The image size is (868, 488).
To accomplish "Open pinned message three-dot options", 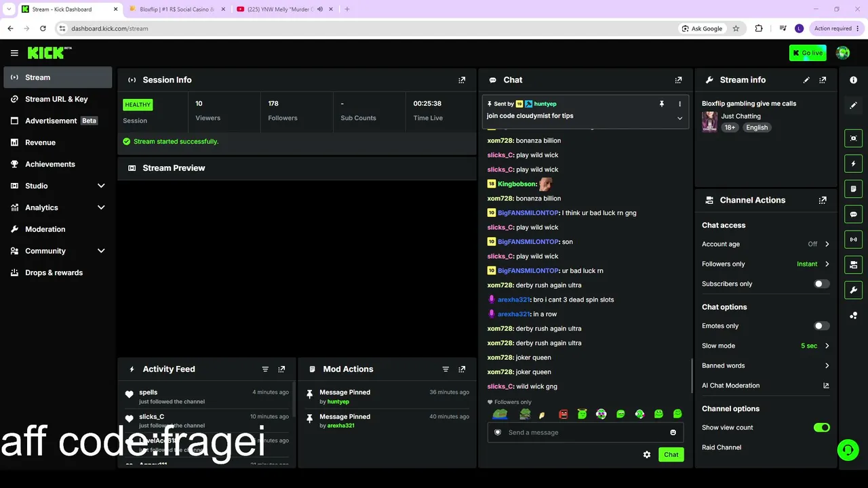I will coord(679,104).
